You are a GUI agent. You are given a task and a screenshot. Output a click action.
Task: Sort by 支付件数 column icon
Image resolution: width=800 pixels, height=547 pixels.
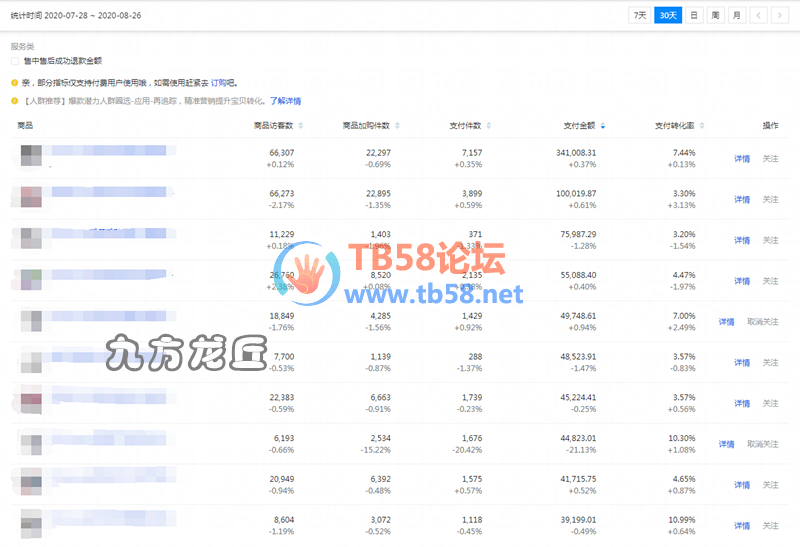tap(489, 126)
